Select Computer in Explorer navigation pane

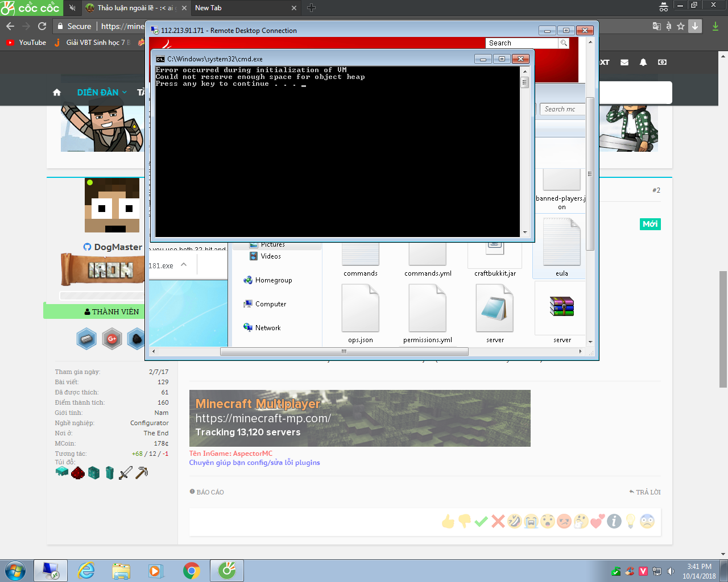coord(265,304)
